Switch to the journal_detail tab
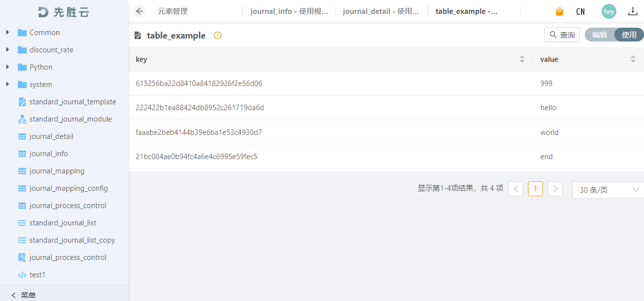 pyautogui.click(x=381, y=11)
